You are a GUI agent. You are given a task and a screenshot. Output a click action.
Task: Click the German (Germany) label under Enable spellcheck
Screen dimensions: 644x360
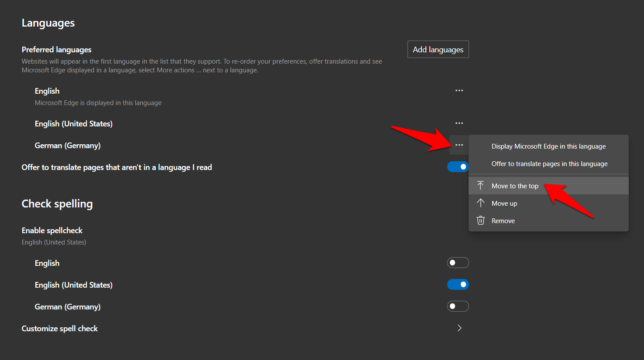pos(68,307)
